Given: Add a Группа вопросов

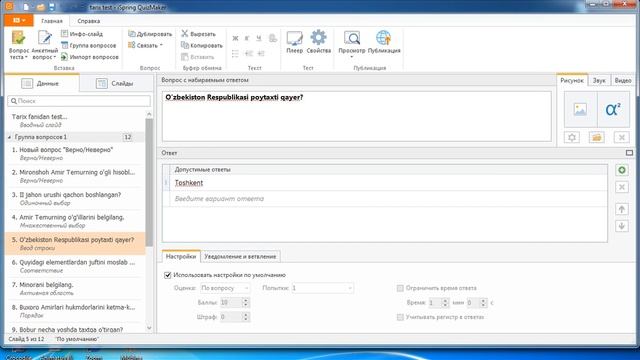Looking at the screenshot, I should (89, 45).
